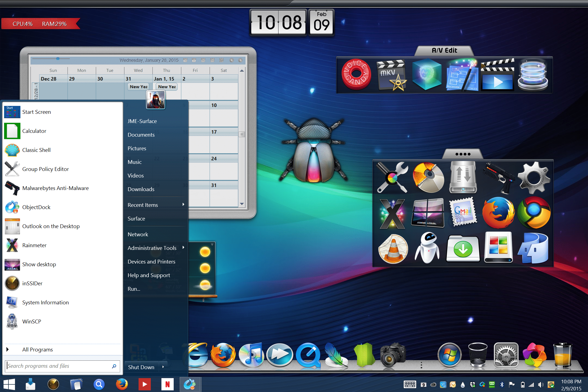Click the Windows orb in bottom dock

coord(449,355)
